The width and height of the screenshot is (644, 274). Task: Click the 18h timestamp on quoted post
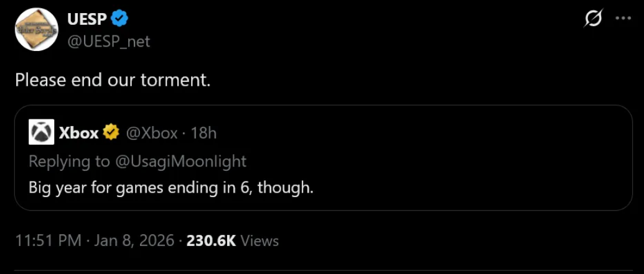coord(203,132)
